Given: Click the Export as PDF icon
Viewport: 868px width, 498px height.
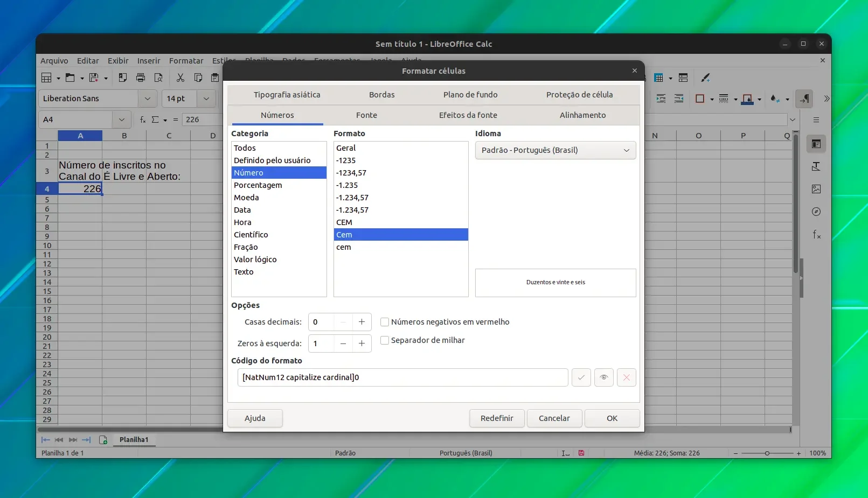Looking at the screenshot, I should [123, 78].
